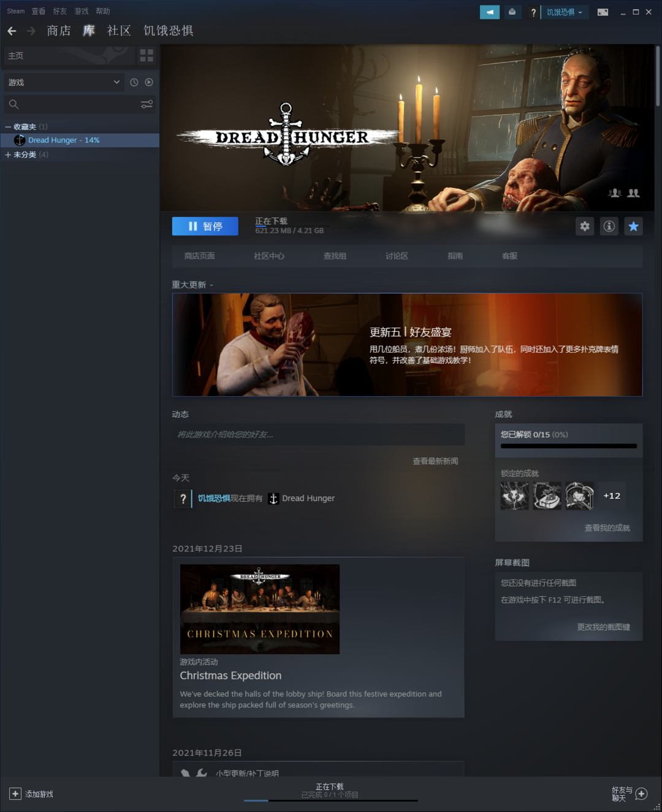Open the 游戏 menu in the menu bar
This screenshot has height=812, width=662.
click(x=82, y=11)
